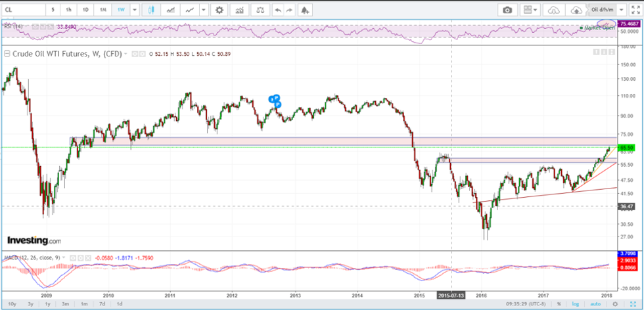Switch to the 1h interval
The width and height of the screenshot is (644, 310).
(69, 10)
